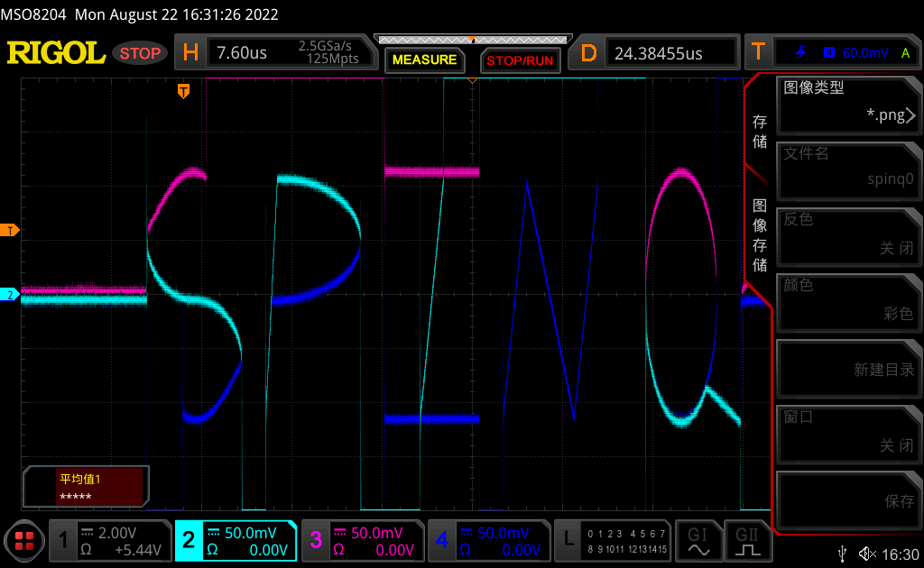
Task: Open the main menu grid icon
Action: tap(24, 541)
